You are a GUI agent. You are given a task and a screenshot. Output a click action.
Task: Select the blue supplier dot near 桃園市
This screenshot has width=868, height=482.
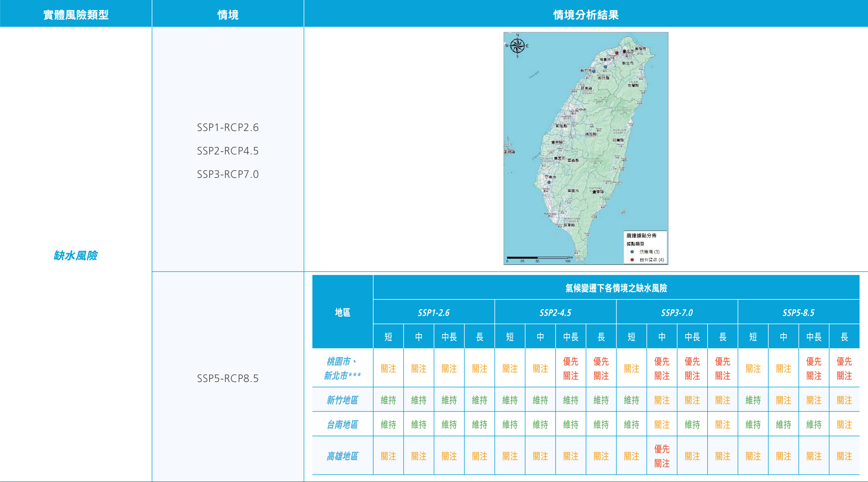tap(605, 66)
